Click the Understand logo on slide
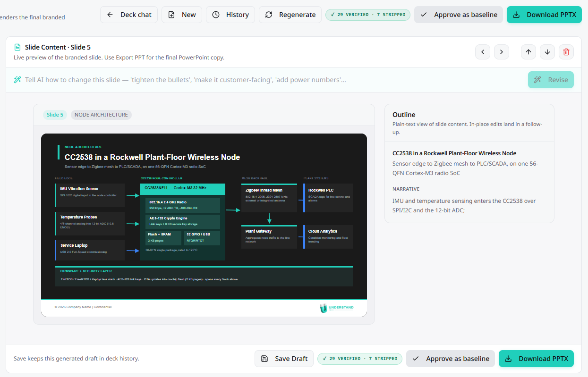The width and height of the screenshot is (588, 377). point(336,308)
